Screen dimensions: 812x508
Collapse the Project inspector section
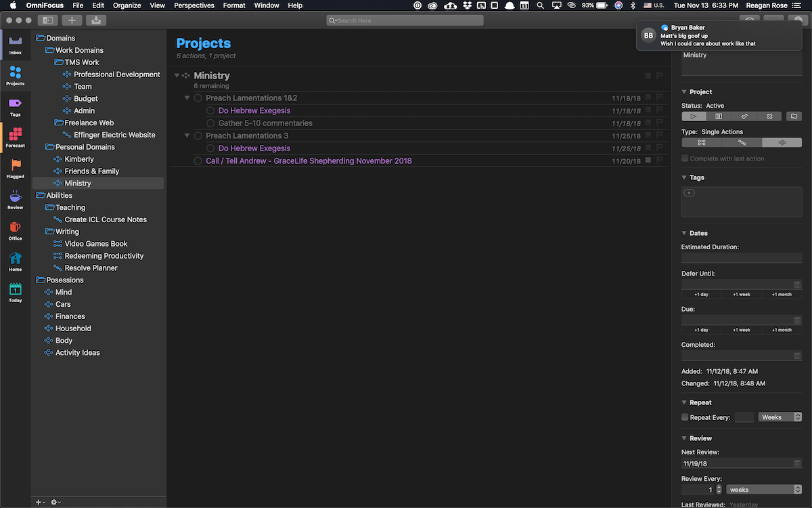tap(684, 92)
